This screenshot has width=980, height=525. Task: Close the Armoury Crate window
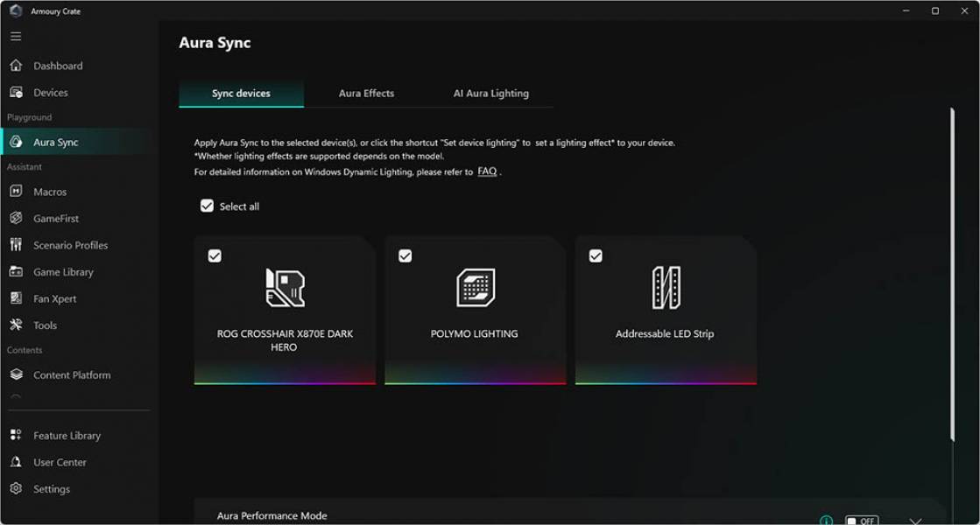964,10
